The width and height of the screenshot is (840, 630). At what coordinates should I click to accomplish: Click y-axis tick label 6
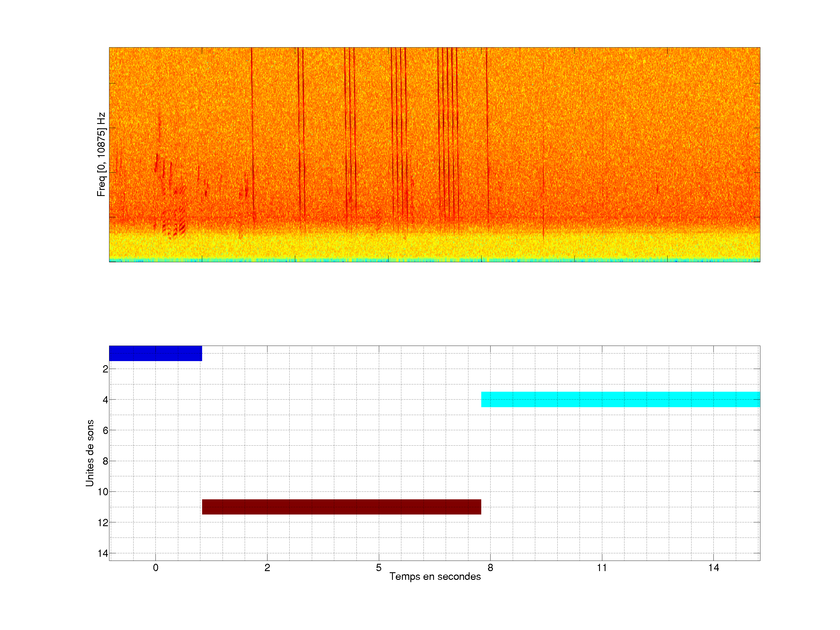105,430
